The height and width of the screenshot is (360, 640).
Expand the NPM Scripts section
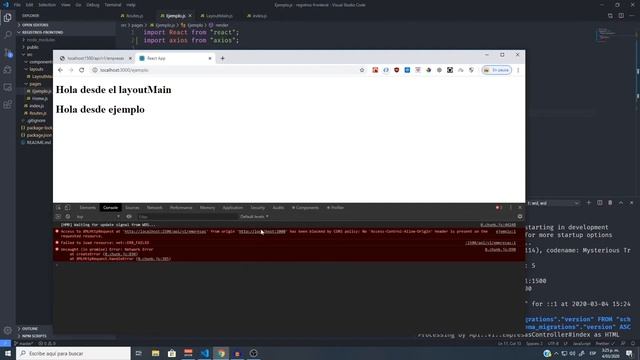coord(34,336)
